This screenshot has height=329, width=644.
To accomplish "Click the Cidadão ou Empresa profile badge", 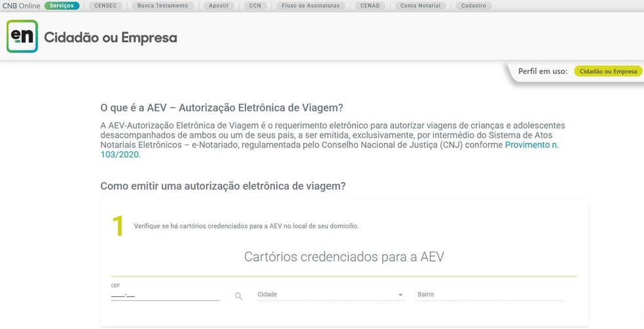I will (608, 71).
